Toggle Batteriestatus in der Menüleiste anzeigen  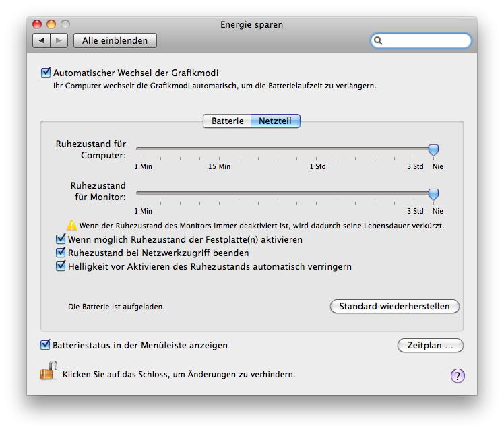point(45,344)
